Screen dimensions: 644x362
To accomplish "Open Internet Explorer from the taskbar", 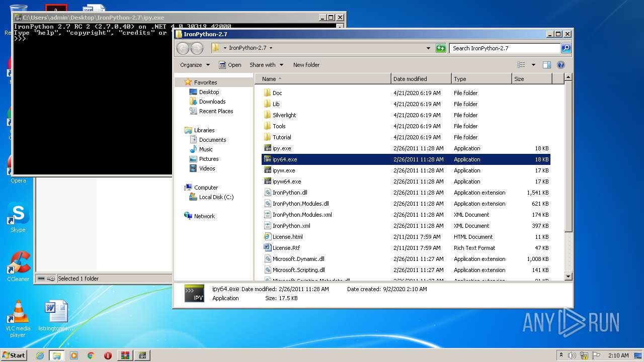I will pos(40,355).
